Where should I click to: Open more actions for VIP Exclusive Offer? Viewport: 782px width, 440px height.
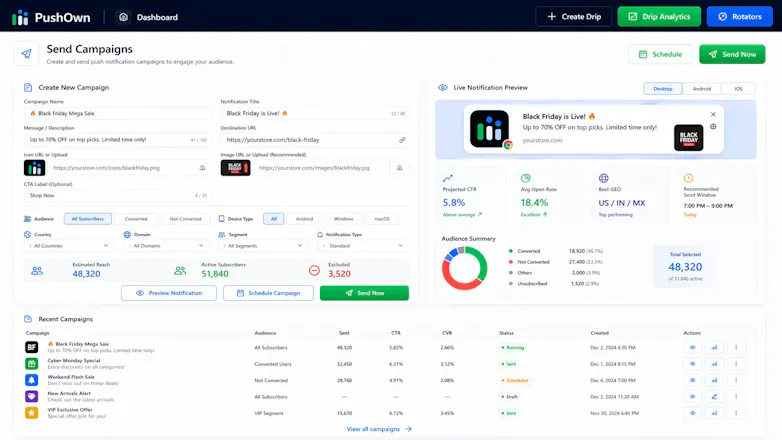click(736, 413)
